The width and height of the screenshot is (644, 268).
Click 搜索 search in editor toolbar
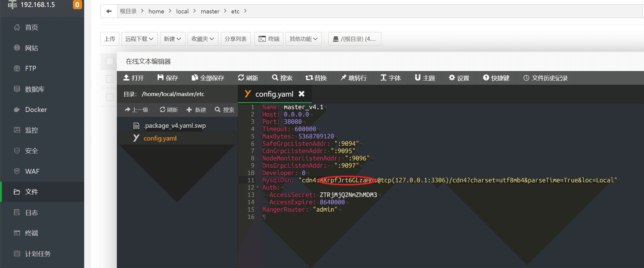[x=282, y=78]
